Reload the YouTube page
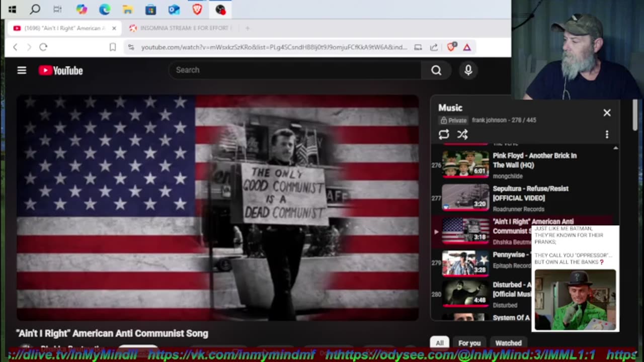Screen dimensions: 644x362 click(43, 47)
